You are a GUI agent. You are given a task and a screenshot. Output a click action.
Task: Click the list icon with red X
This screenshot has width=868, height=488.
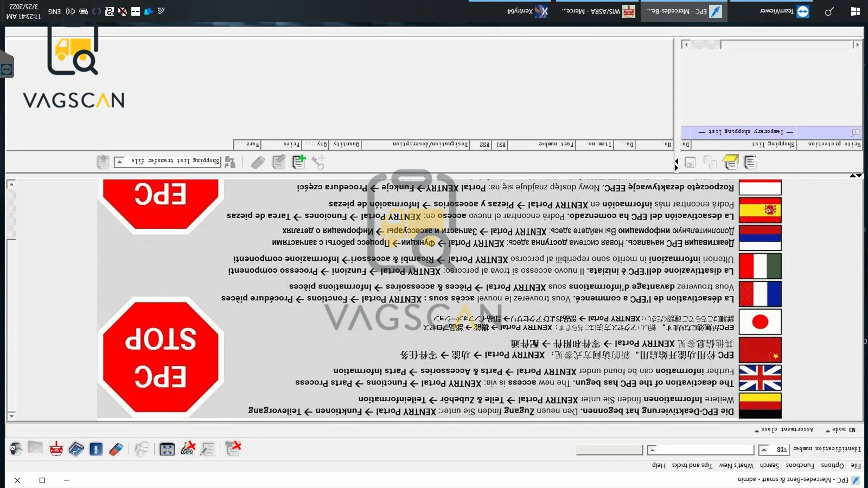(233, 448)
